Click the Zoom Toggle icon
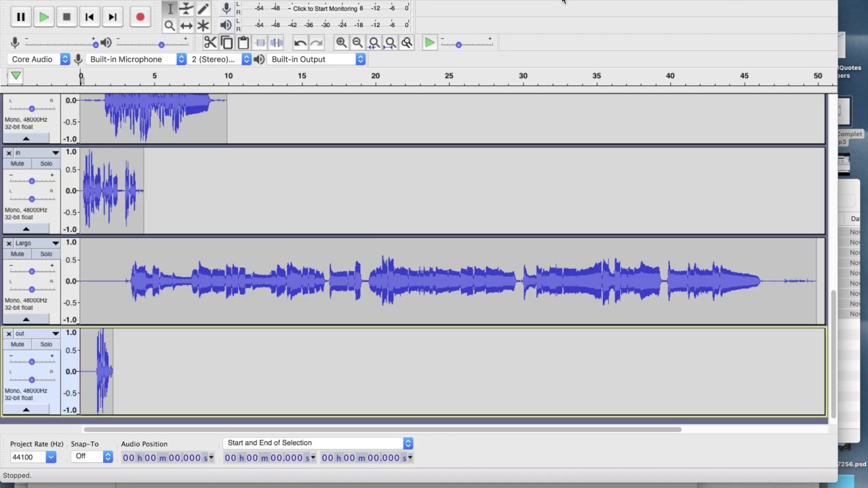The image size is (868, 488). click(x=406, y=43)
